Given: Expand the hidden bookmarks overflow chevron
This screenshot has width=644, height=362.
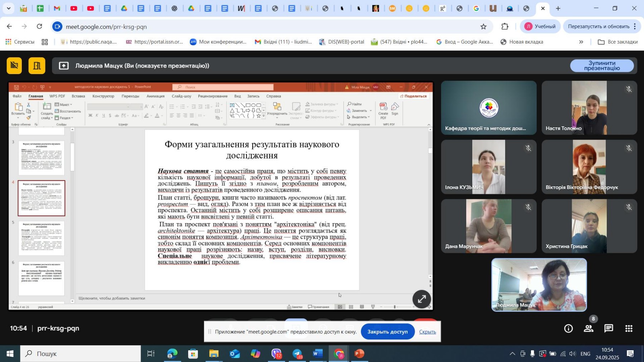Looking at the screenshot, I should tap(581, 42).
